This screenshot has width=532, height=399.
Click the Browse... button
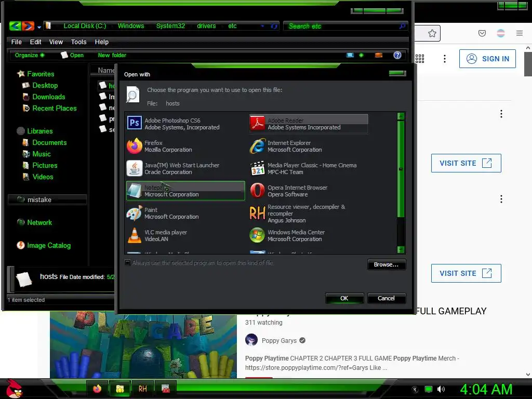pos(386,264)
